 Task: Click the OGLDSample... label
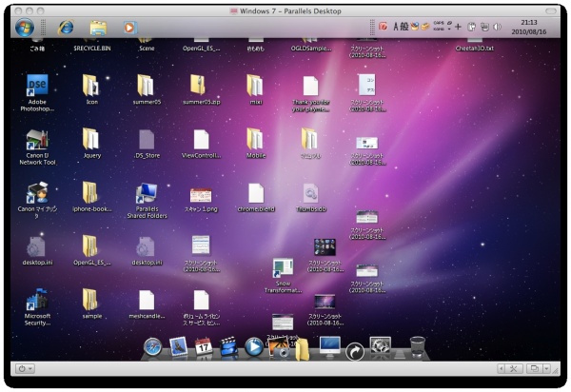pyautogui.click(x=311, y=48)
